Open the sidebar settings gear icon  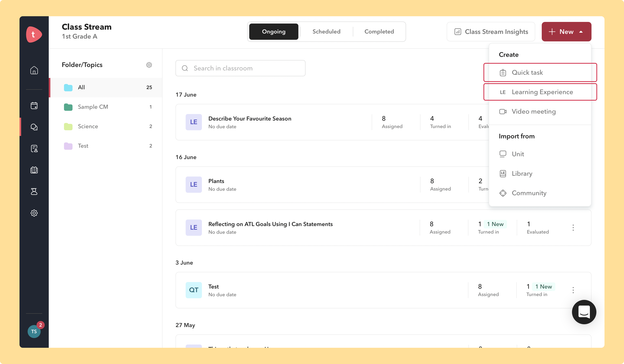[34, 213]
